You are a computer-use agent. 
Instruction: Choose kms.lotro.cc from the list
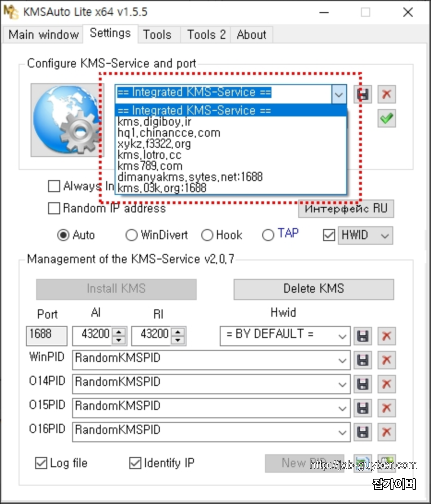click(231, 155)
